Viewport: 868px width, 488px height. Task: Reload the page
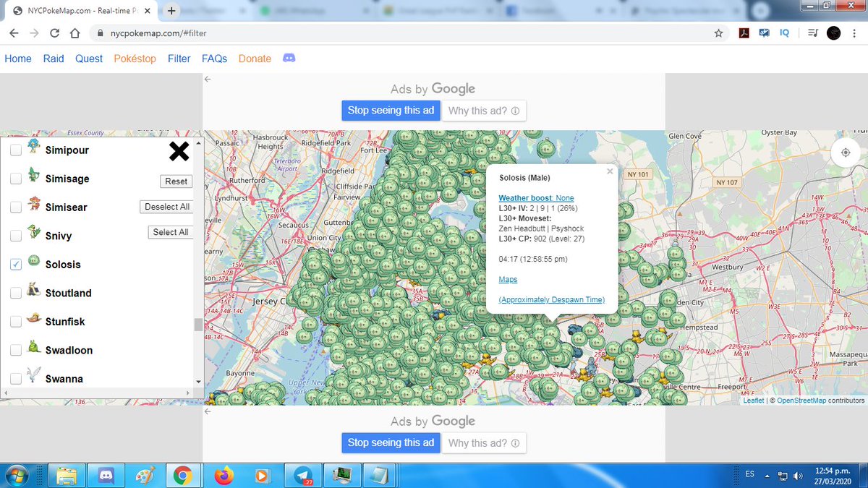click(x=54, y=33)
